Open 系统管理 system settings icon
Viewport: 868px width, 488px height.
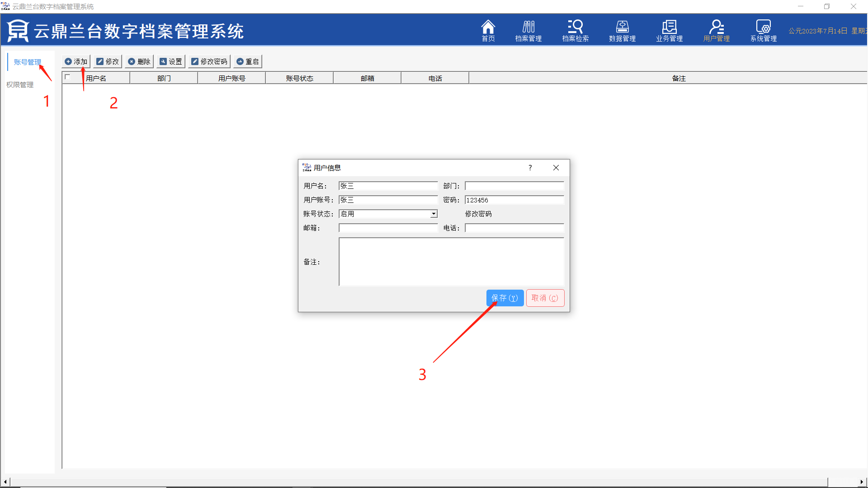[763, 30]
